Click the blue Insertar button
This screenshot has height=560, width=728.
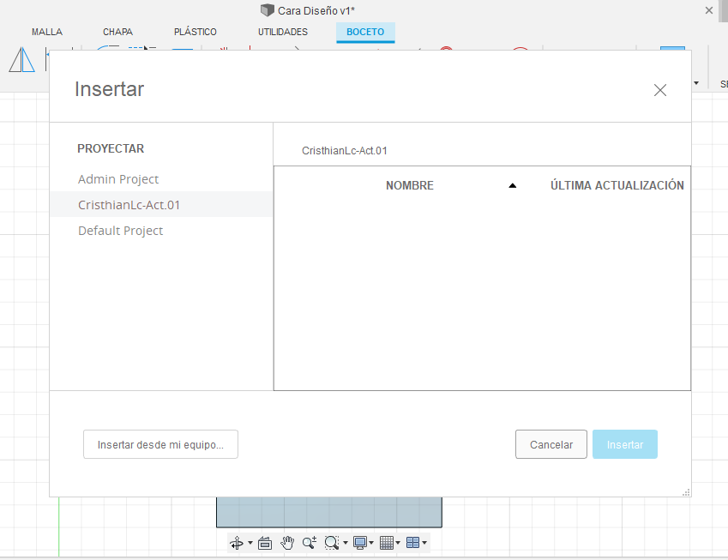(625, 444)
